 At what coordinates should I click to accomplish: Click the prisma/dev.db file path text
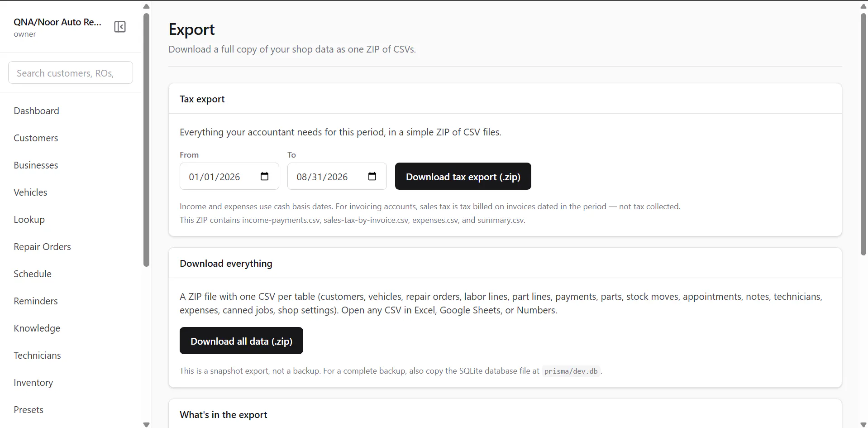click(571, 371)
